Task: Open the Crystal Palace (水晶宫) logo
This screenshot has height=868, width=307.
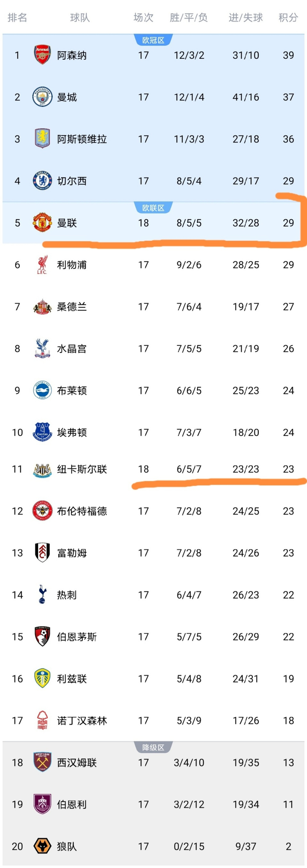Action: click(42, 349)
